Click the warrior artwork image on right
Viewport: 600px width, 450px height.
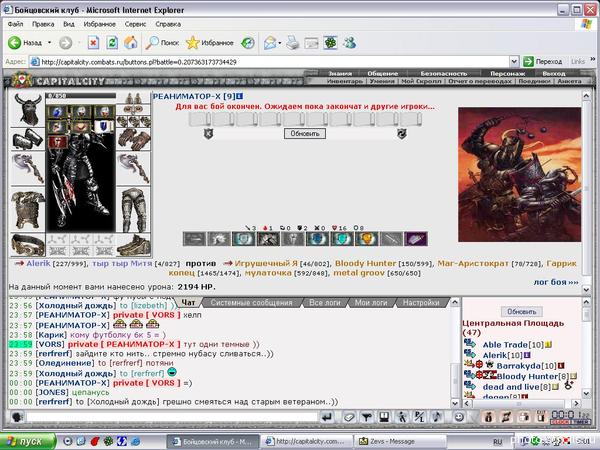click(x=519, y=174)
